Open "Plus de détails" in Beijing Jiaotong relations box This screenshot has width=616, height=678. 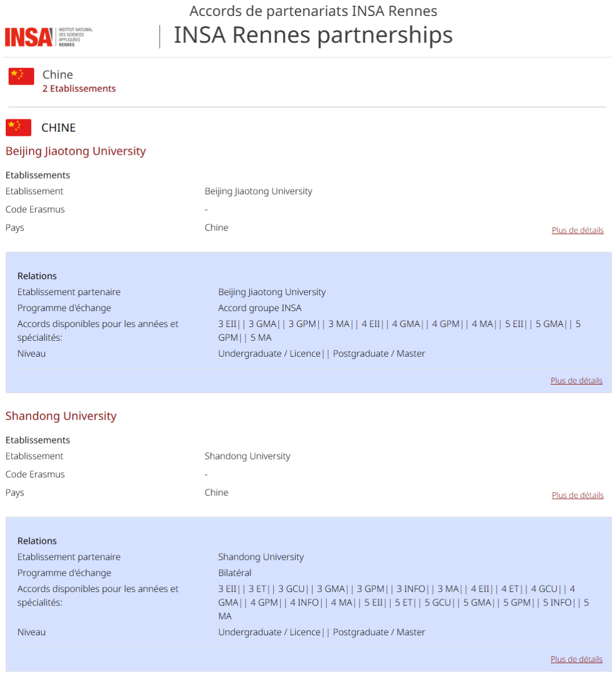(x=576, y=381)
